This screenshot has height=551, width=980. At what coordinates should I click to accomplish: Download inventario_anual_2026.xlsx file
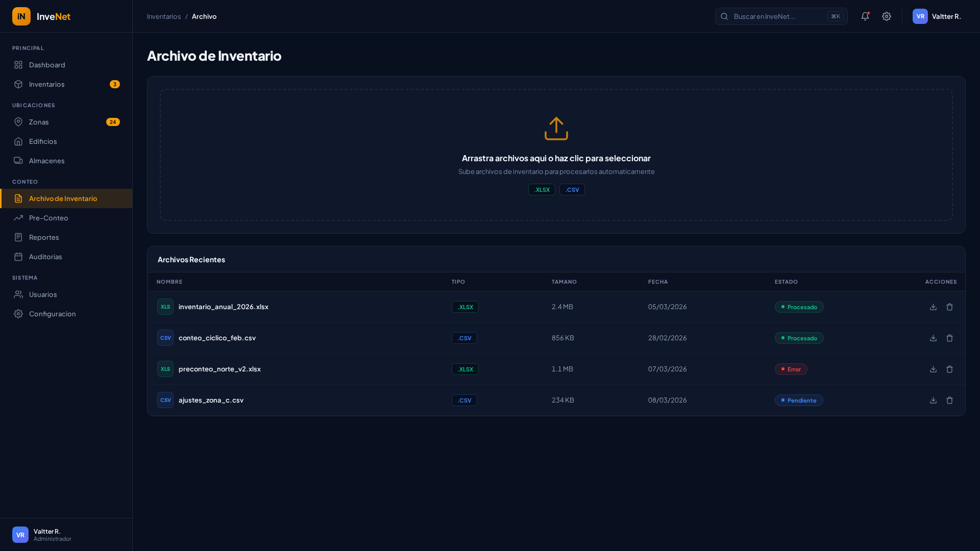pyautogui.click(x=933, y=307)
